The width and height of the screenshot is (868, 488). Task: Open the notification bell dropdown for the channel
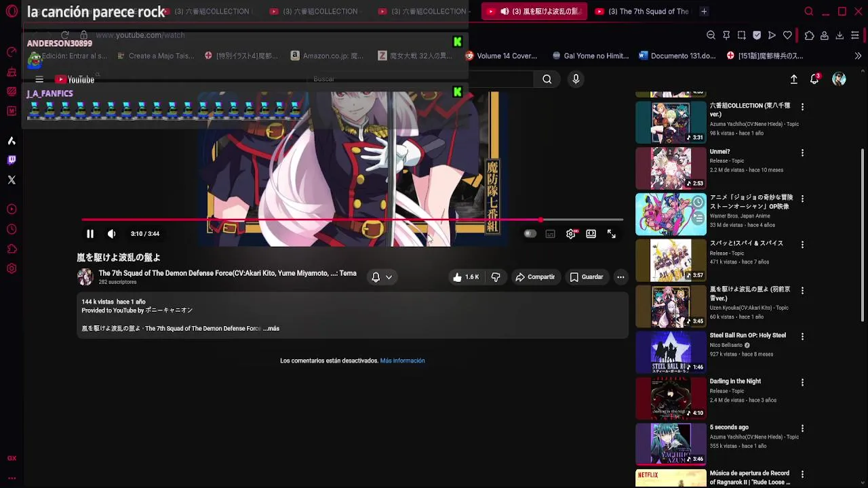[382, 277]
